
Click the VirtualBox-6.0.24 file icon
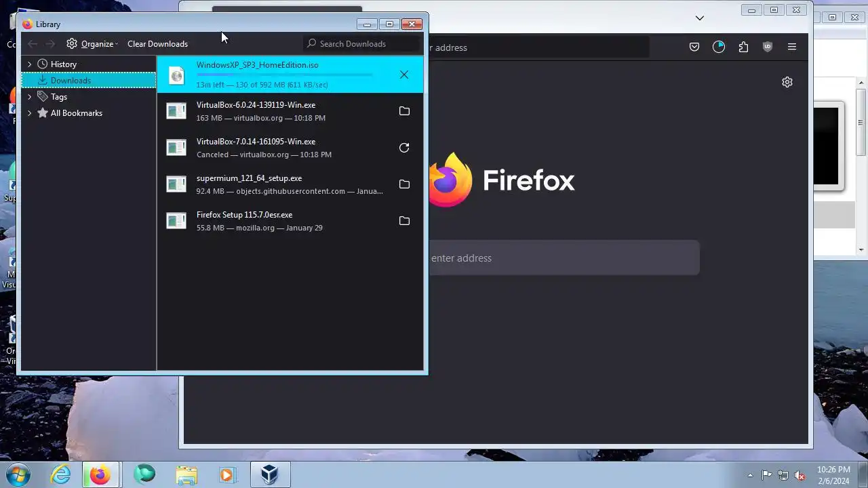coord(176,111)
